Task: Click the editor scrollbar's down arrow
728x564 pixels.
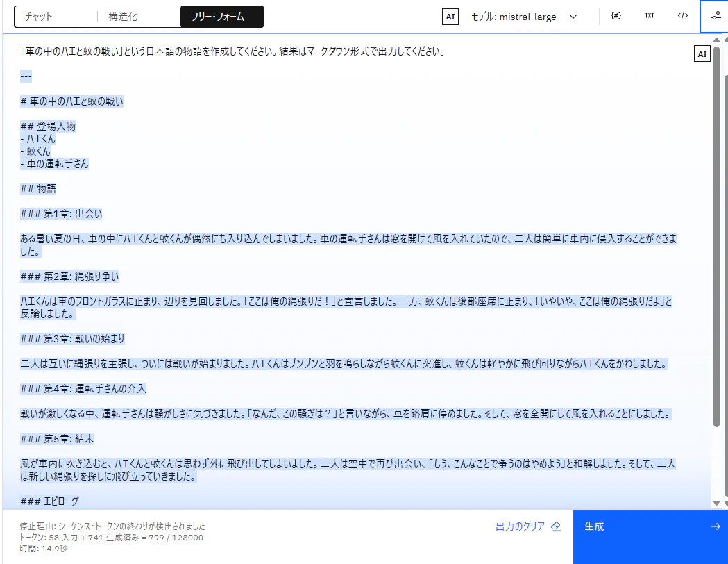Action: click(716, 503)
